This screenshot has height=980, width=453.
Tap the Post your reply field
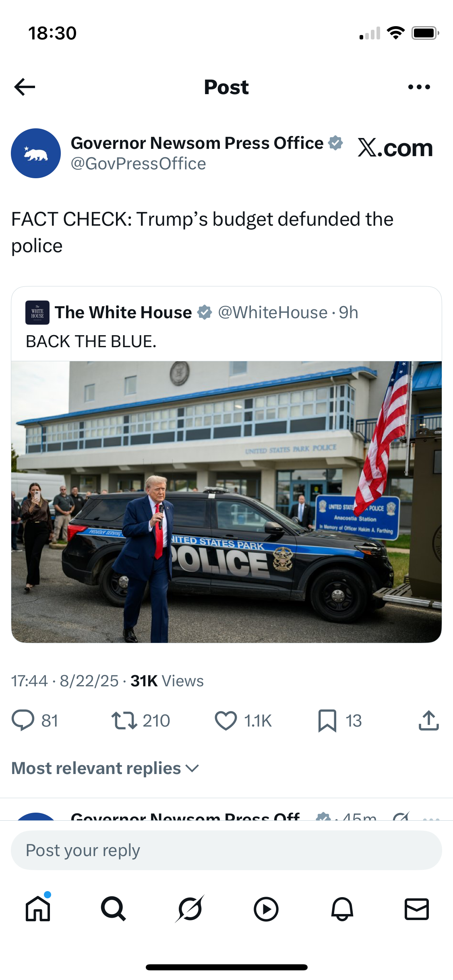point(226,850)
